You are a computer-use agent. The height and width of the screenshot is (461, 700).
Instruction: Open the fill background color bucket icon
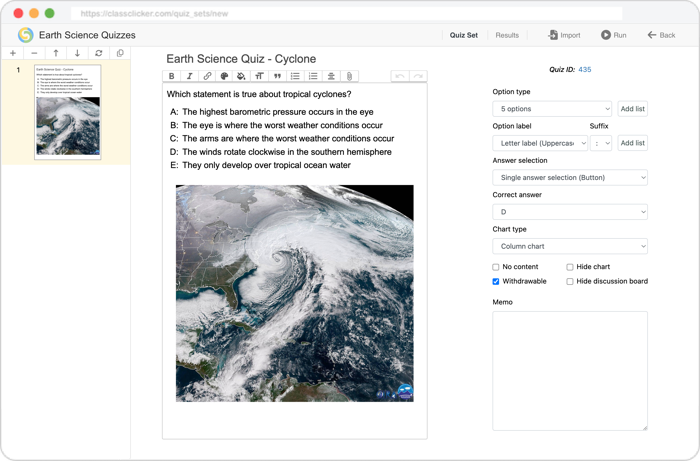pyautogui.click(x=242, y=76)
